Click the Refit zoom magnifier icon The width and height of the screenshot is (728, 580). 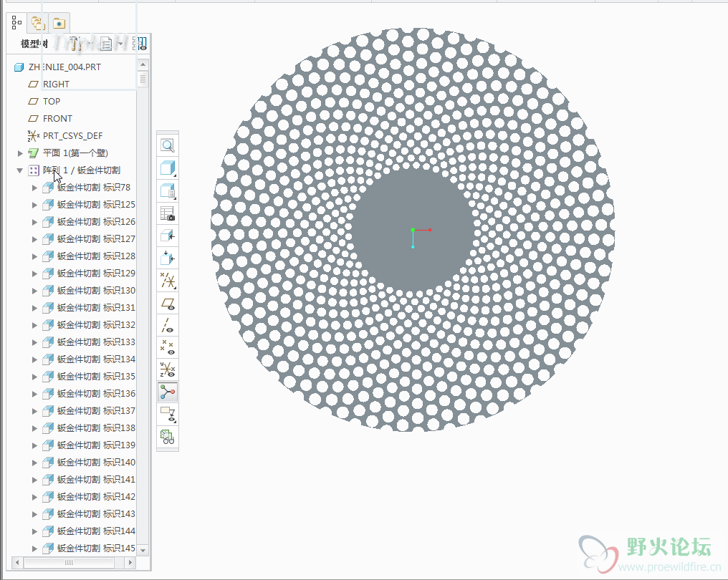[168, 145]
